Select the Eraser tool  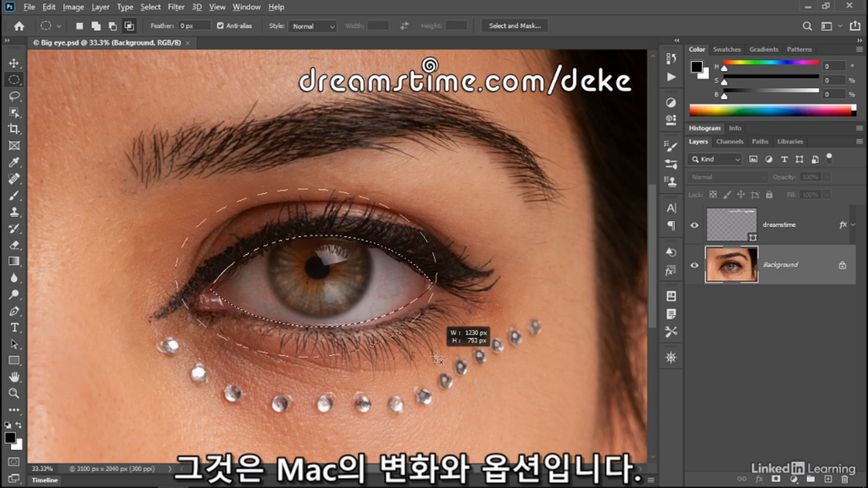coord(14,245)
